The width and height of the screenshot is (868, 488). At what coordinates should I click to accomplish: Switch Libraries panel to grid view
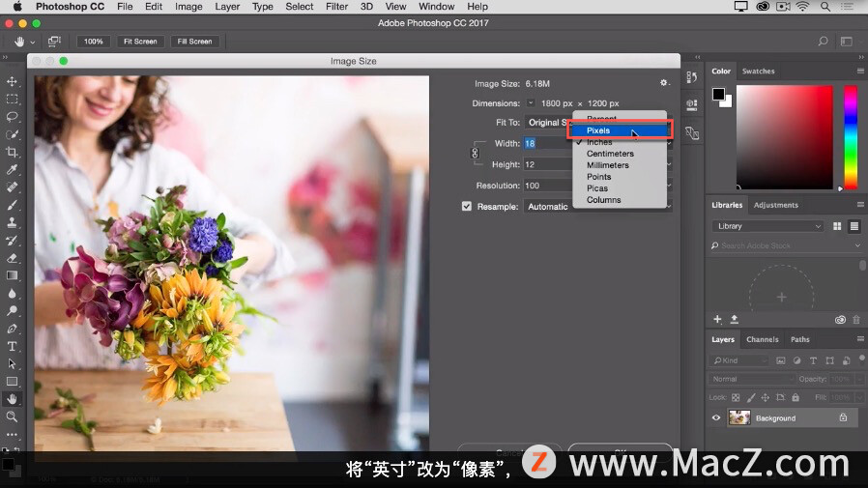pos(837,226)
